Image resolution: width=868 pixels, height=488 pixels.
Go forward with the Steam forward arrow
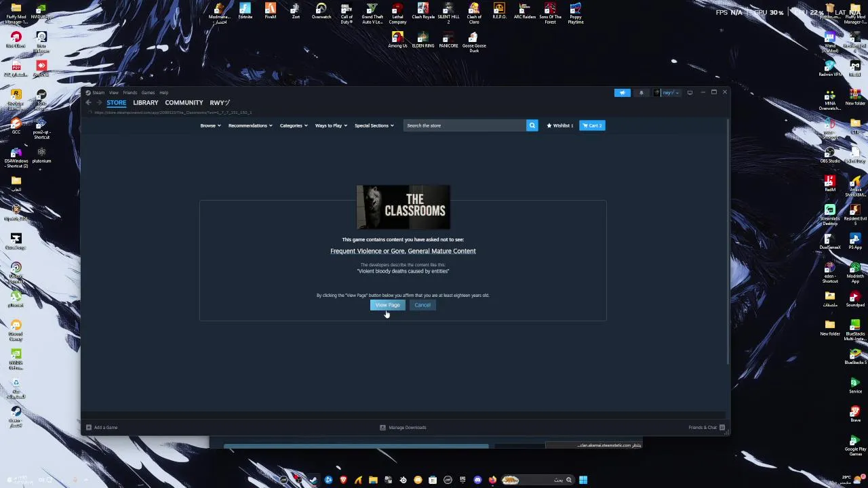(99, 102)
